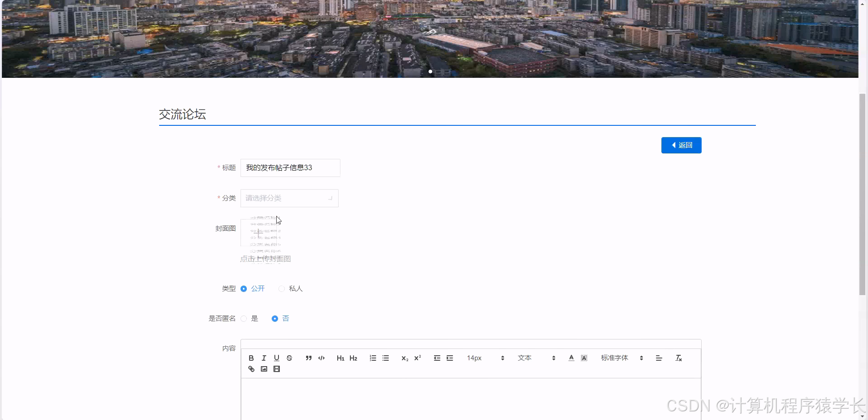
Task: Clear text formatting with Tx button
Action: tap(679, 358)
